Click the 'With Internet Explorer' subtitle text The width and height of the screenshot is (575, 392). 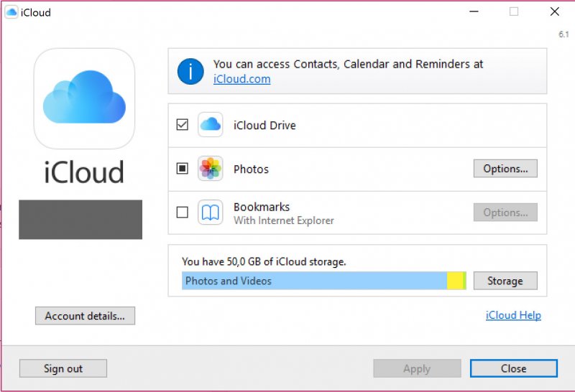[284, 220]
